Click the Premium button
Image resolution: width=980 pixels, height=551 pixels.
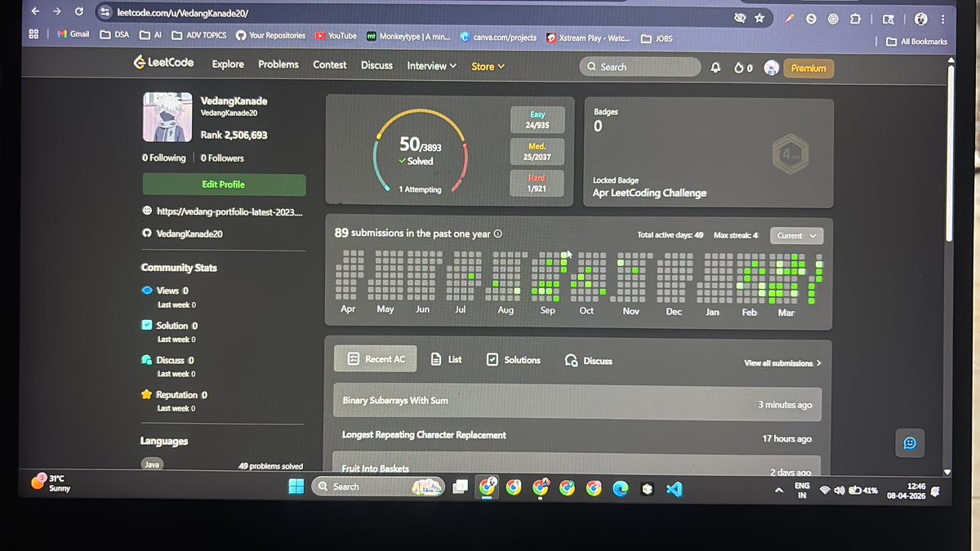(808, 69)
